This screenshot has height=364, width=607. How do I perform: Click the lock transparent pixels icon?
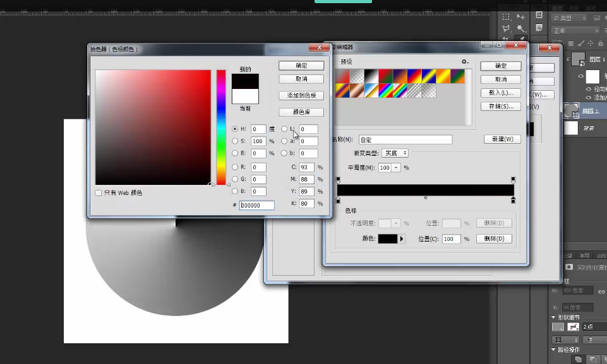570,44
